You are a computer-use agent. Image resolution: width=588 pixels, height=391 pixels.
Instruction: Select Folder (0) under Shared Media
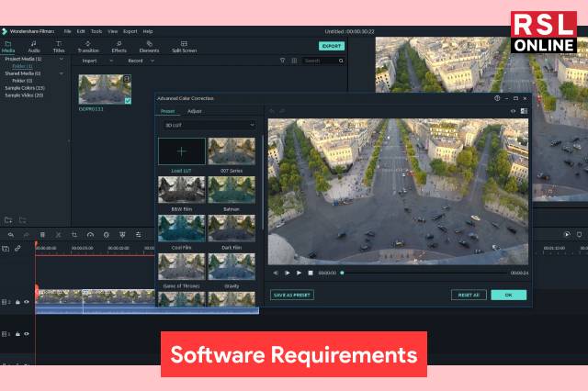pos(22,81)
